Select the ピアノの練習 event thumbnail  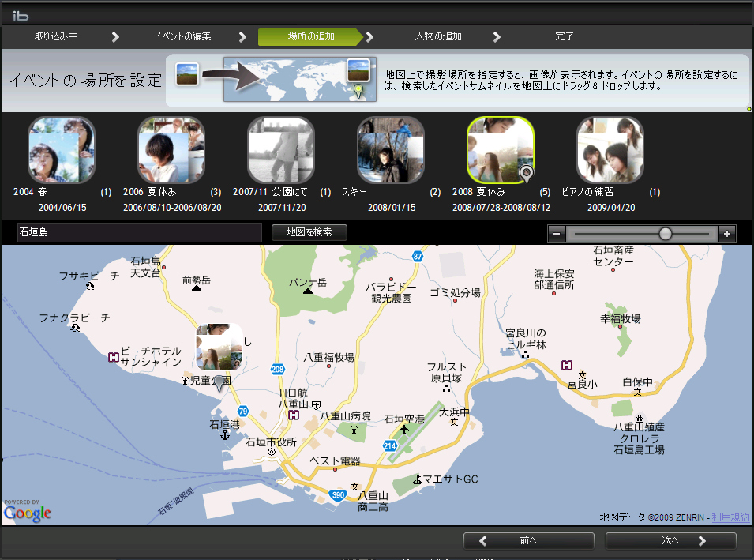coord(610,149)
